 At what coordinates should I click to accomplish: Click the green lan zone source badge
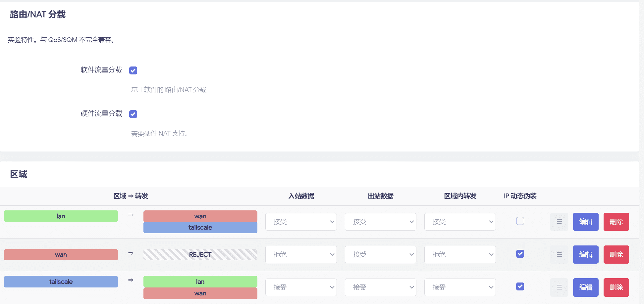(x=61, y=216)
